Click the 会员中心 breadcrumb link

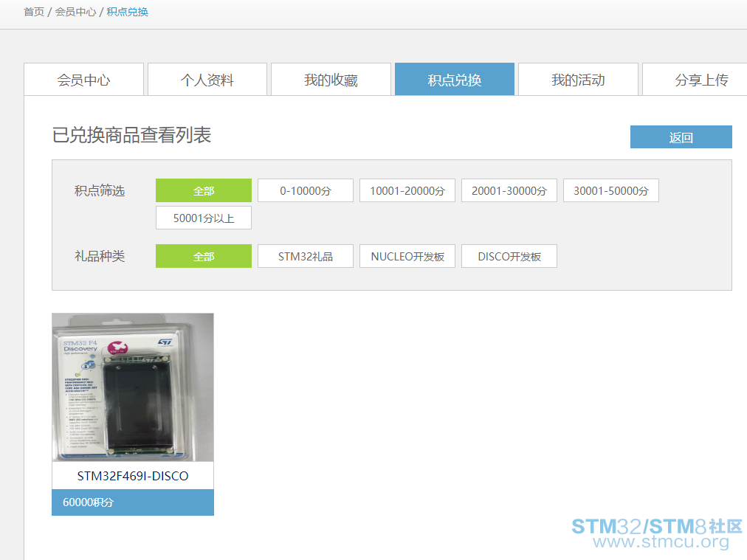[75, 12]
